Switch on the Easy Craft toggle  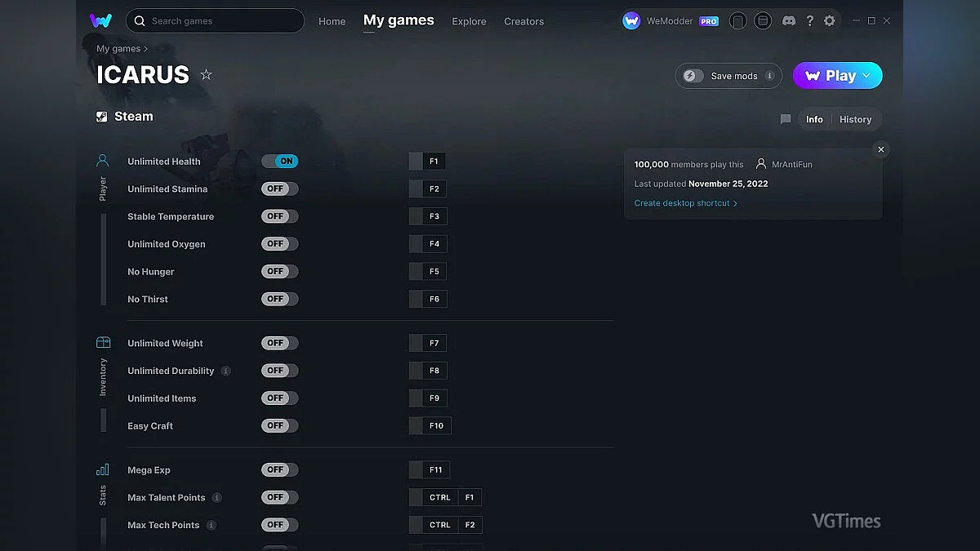(x=280, y=426)
